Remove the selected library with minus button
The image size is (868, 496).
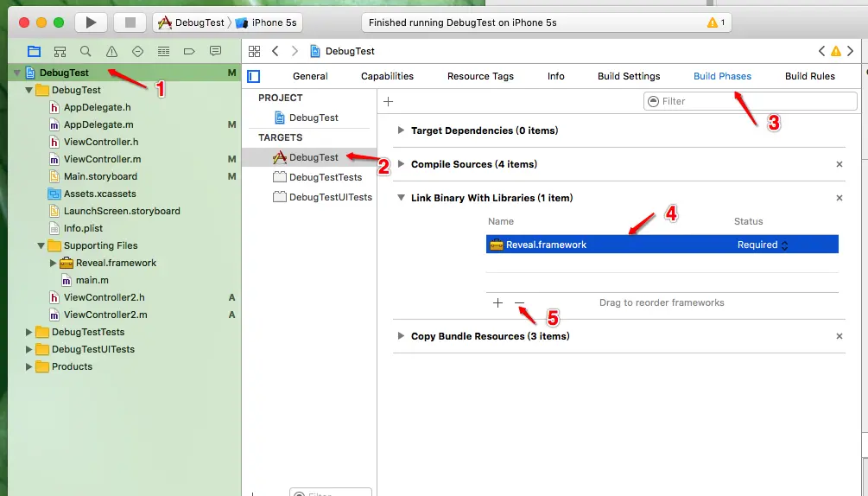click(x=519, y=302)
